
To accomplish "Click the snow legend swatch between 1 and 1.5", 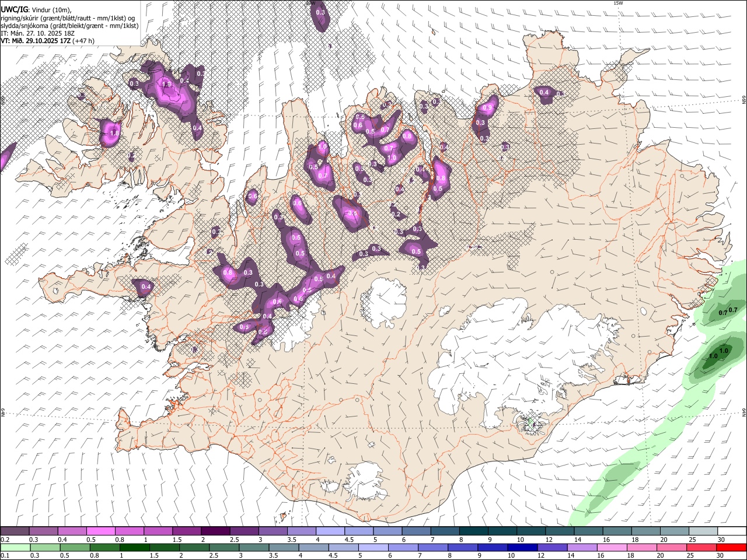I will pyautogui.click(x=158, y=531).
